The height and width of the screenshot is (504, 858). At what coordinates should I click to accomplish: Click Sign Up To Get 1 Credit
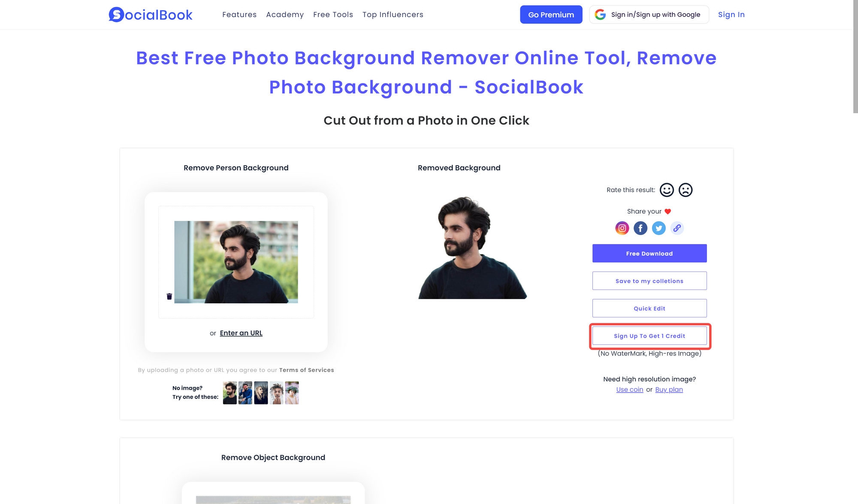[x=649, y=335]
